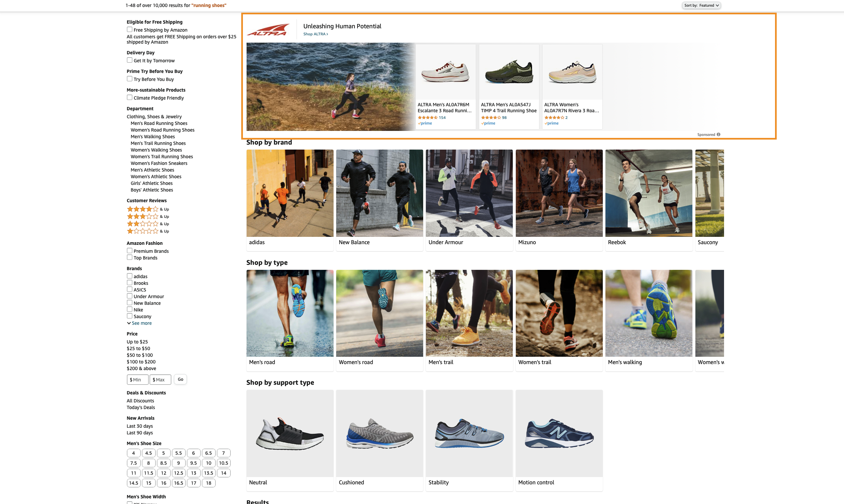Filter price $50 to $100
This screenshot has height=504, width=844.
tap(140, 355)
